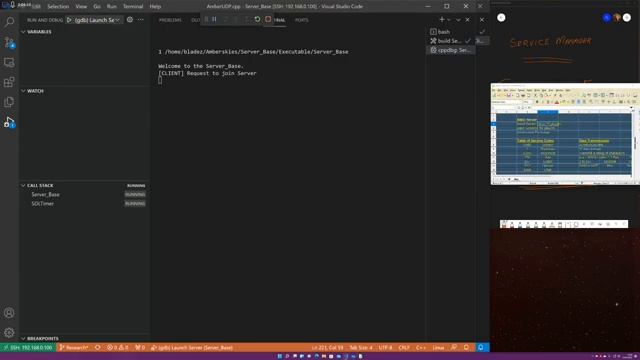Image resolution: width=640 pixels, height=360 pixels.
Task: Select the Run and Debug activity icon
Action: (9, 122)
